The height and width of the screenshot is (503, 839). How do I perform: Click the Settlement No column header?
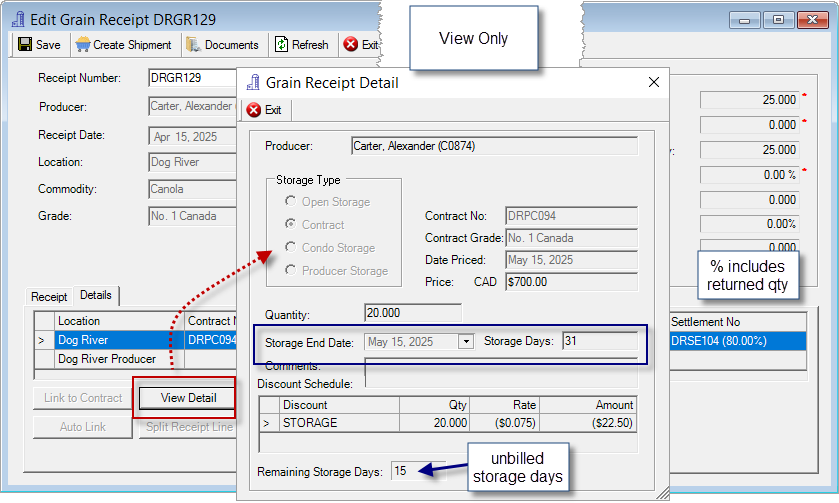coord(738,322)
